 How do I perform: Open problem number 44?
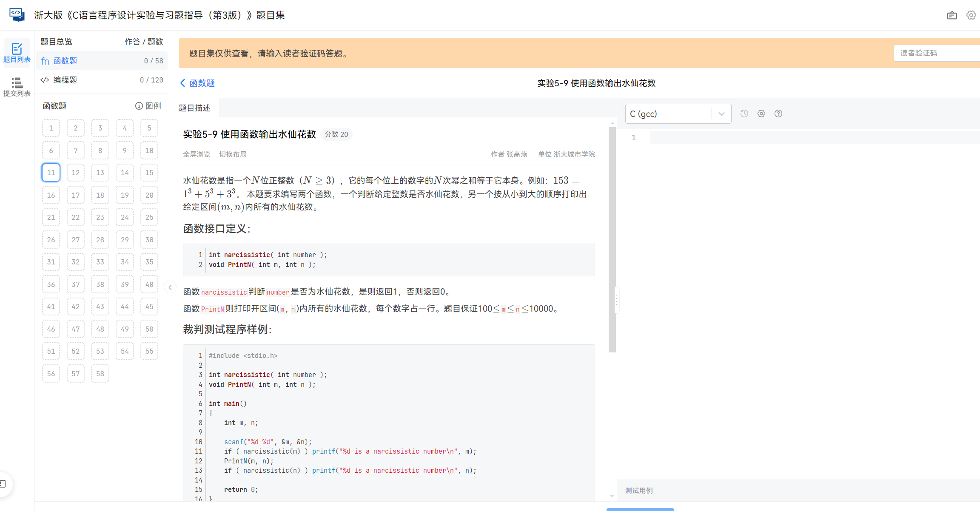(125, 307)
